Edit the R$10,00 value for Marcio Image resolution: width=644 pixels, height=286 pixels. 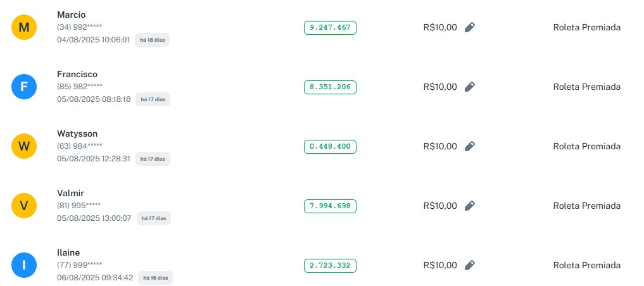tap(469, 27)
